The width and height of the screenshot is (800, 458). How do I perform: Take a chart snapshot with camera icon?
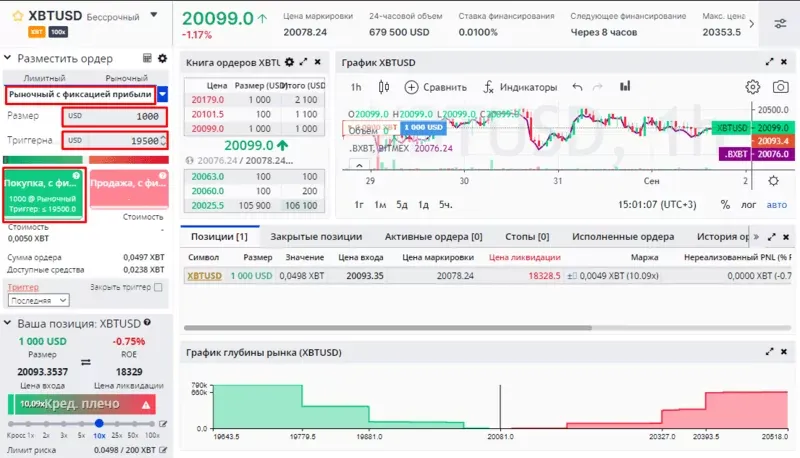click(780, 87)
